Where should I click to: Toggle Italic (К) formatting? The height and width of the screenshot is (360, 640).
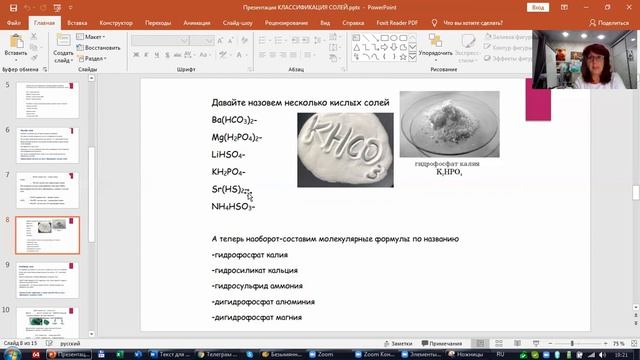pos(146,55)
